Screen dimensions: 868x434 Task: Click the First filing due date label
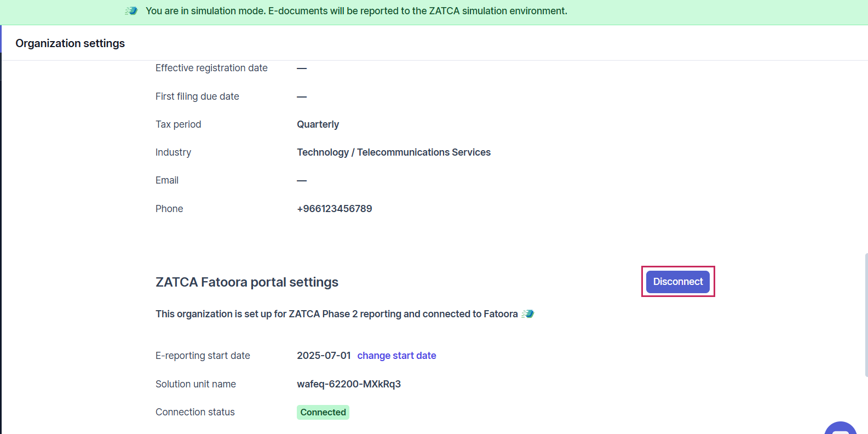click(197, 96)
